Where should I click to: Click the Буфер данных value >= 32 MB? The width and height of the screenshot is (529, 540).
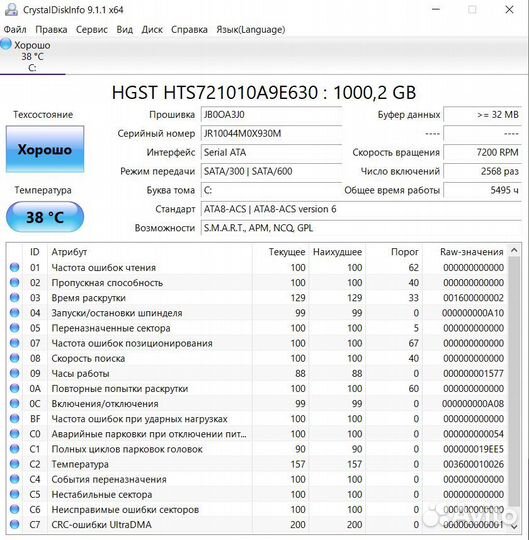coord(483,115)
